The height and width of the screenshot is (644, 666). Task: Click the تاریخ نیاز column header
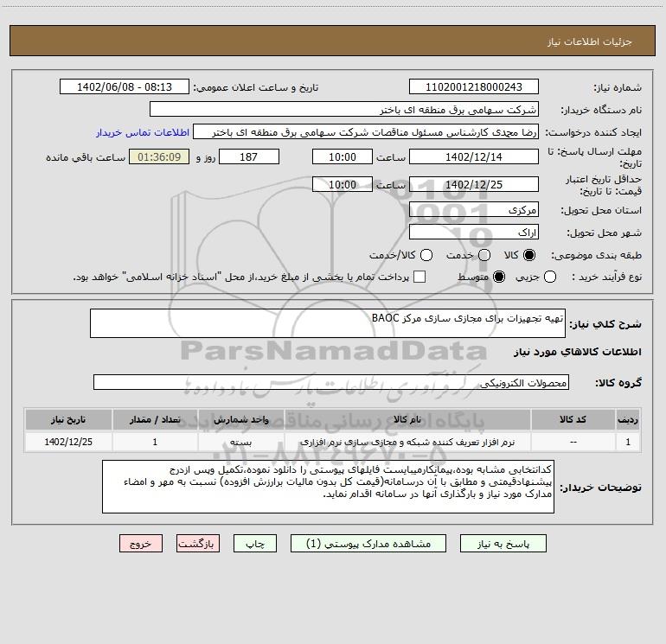pyautogui.click(x=68, y=419)
